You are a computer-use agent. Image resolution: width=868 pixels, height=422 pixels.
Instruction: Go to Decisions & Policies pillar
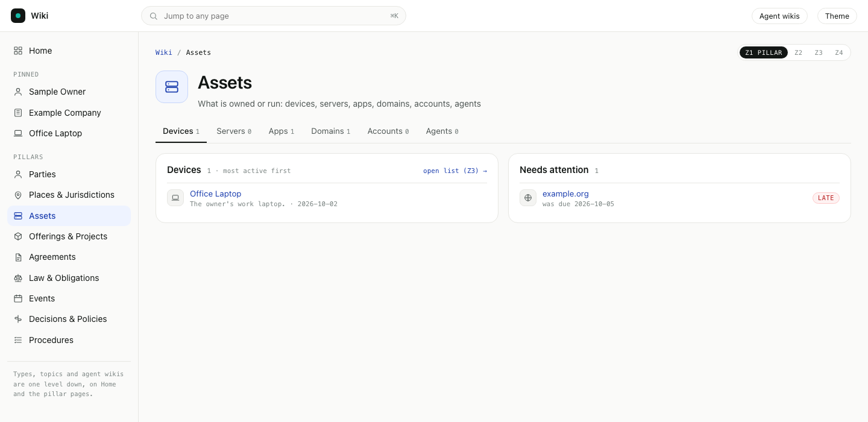coord(69,319)
